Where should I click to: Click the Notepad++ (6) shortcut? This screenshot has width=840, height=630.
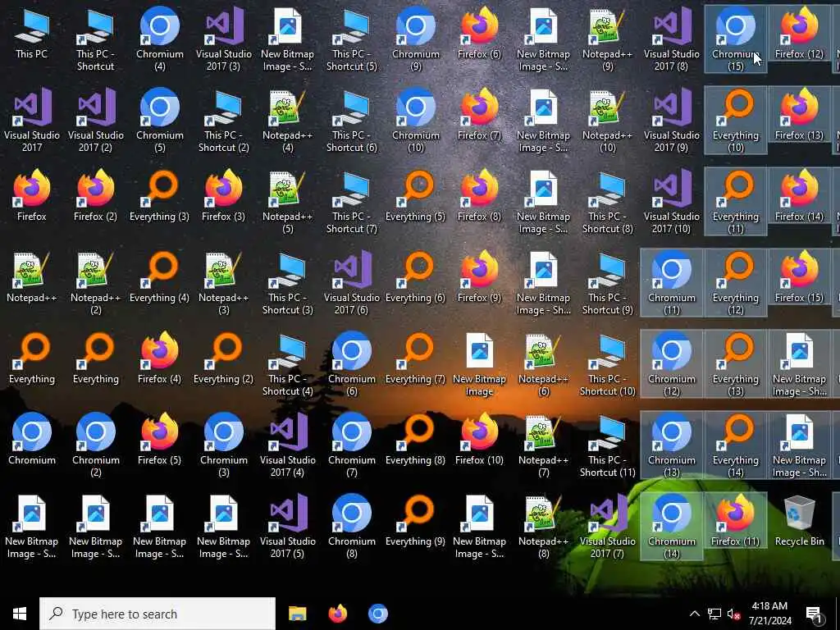pos(543,365)
